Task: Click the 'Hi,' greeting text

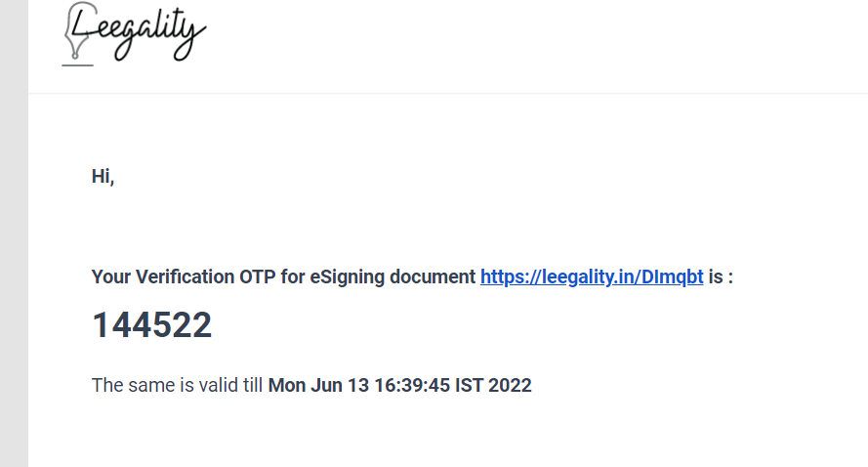Action: pos(103,176)
